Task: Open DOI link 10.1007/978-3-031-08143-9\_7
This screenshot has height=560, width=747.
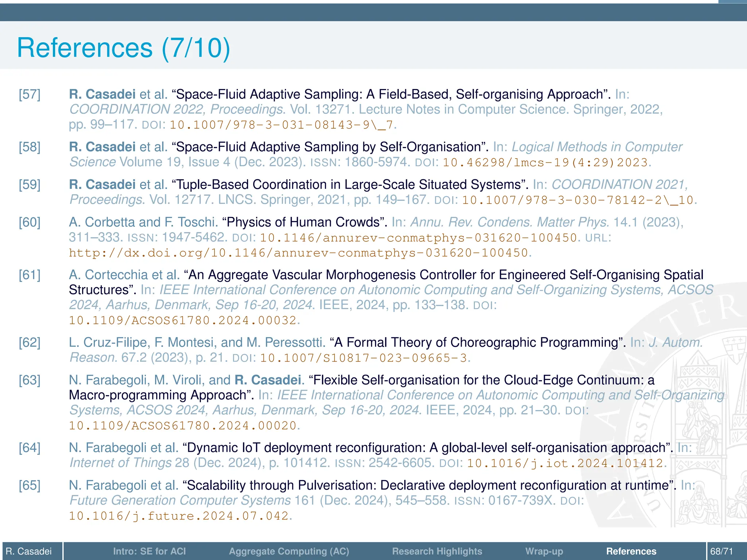Action: pos(281,125)
